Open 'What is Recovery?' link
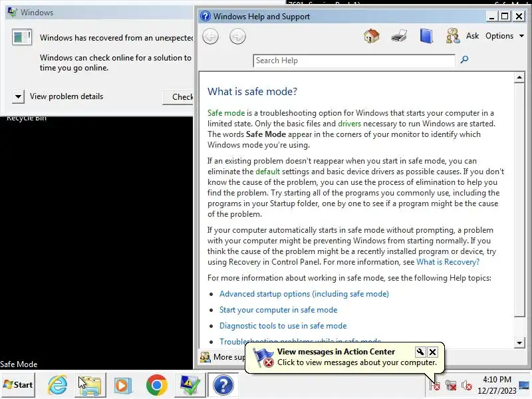532x399 pixels. (x=448, y=262)
